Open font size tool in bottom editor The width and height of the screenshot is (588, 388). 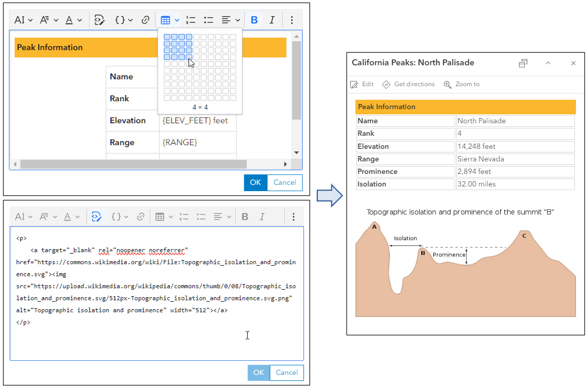20,217
